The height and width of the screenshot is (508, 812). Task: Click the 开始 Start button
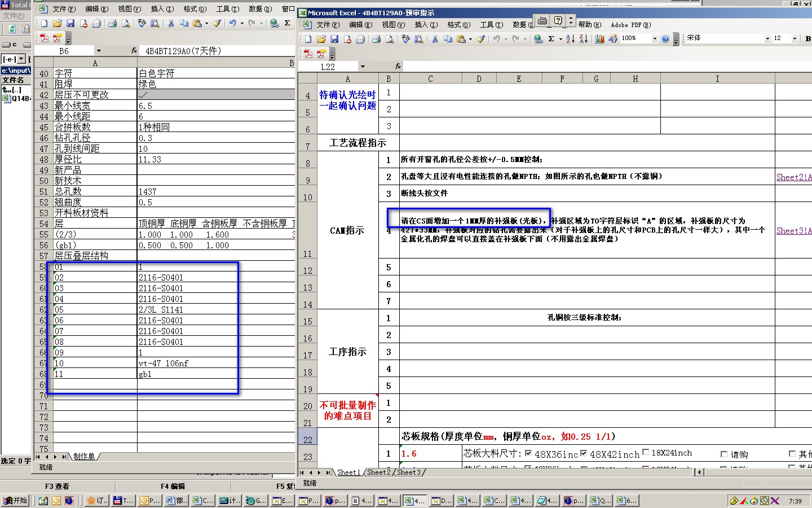point(16,500)
